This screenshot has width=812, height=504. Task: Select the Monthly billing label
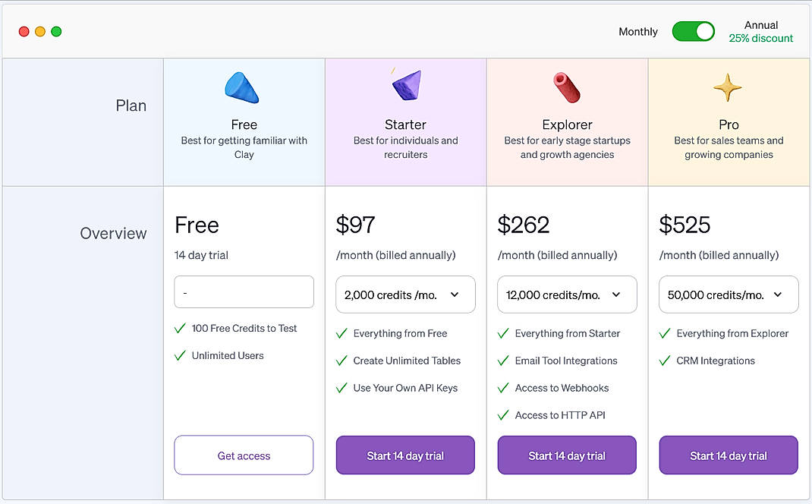coord(637,32)
